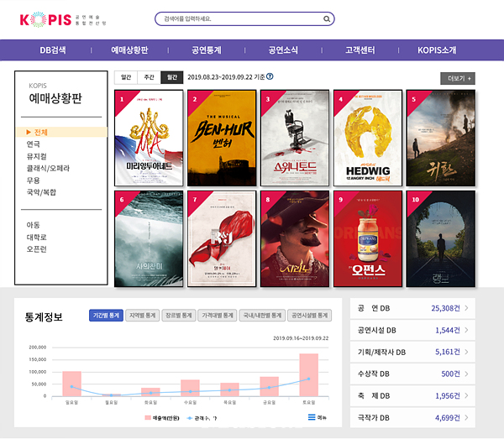The height and width of the screenshot is (439, 504).
Task: Click arrow next to 극작가 DB count
Action: (x=466, y=417)
